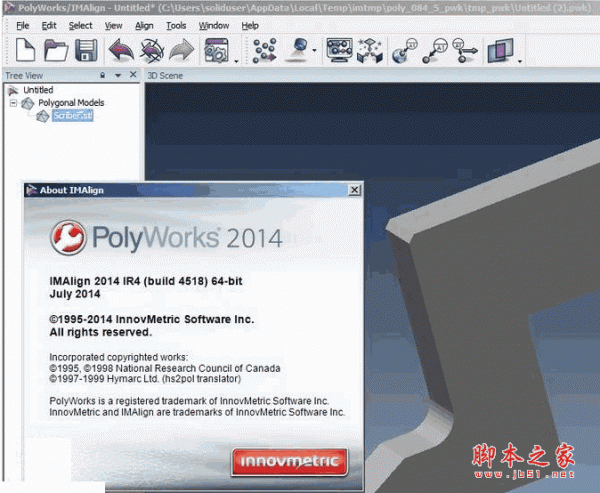The image size is (600, 493).
Task: Click the National Research Council of Canada line
Action: click(x=165, y=368)
